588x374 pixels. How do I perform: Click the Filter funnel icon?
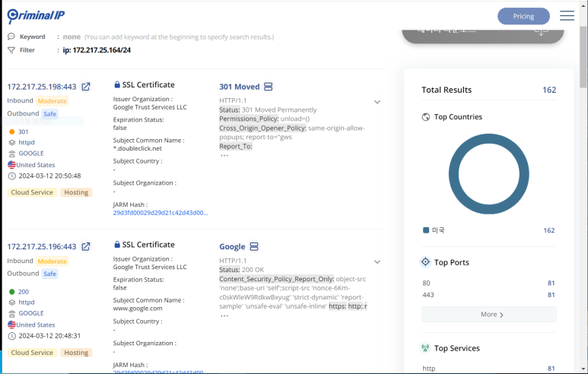click(11, 50)
